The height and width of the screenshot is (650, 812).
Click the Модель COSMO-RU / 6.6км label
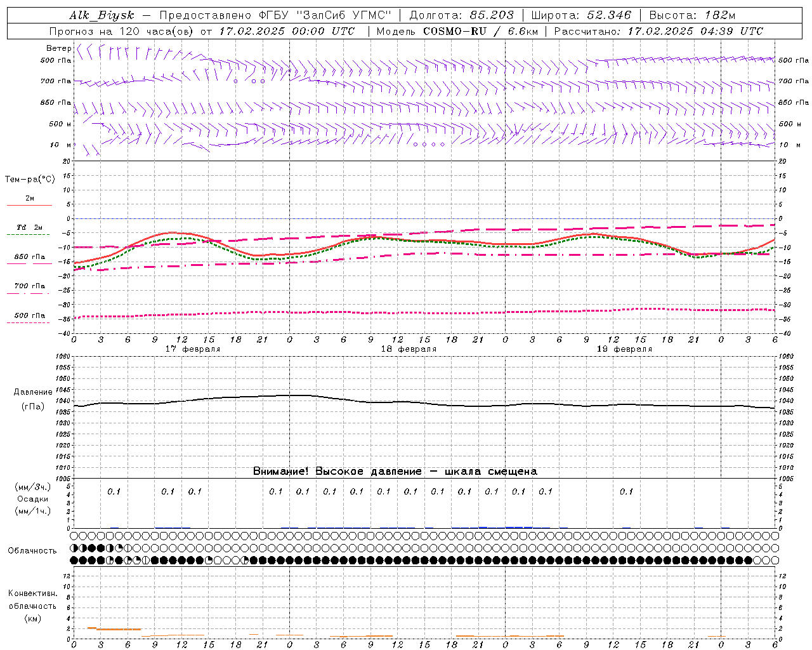pos(457,31)
